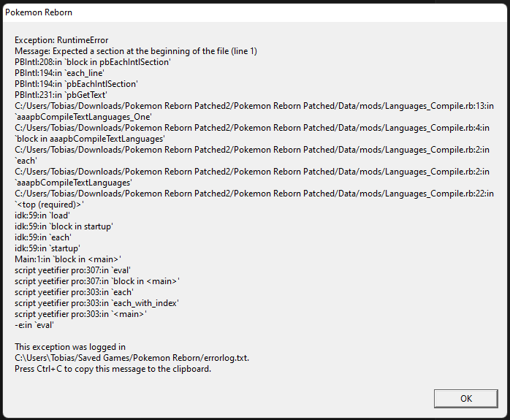Click the 'Pokemon Reborn' window title
Viewport: 510px width, 420px height.
[39, 12]
